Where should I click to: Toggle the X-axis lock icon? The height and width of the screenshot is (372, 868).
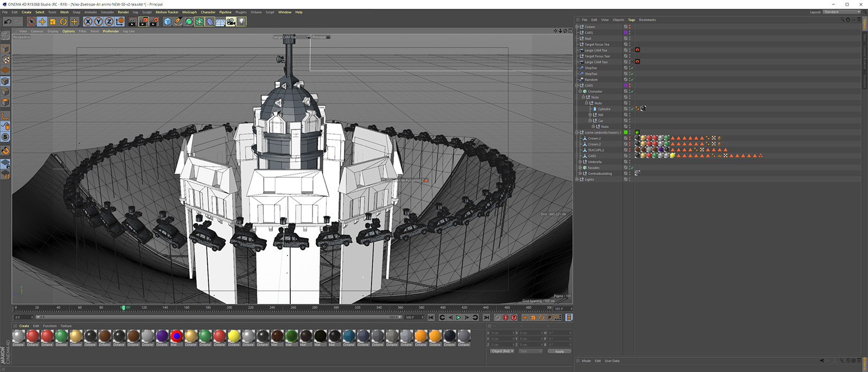[88, 22]
